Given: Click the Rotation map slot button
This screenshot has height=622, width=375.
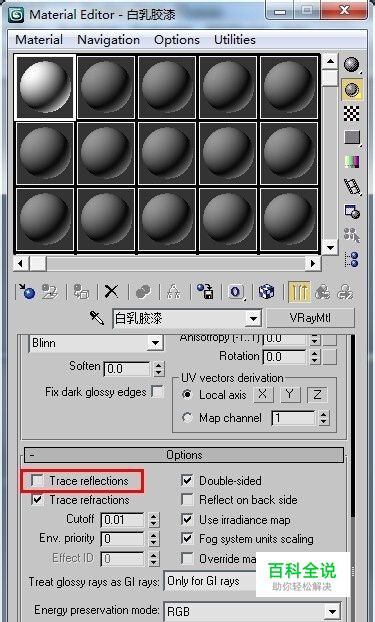Looking at the screenshot, I should tap(329, 357).
